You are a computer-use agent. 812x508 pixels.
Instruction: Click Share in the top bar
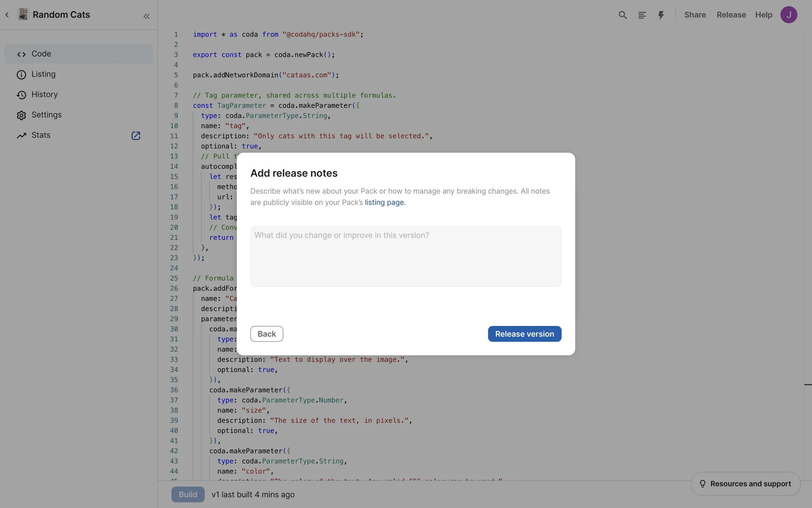[695, 15]
